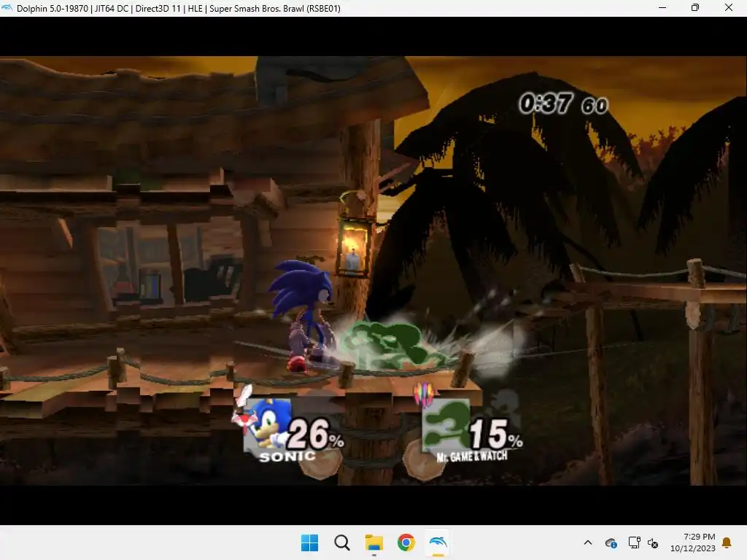The height and width of the screenshot is (560, 747).
Task: Maximize the Dolphin window
Action: [695, 7]
